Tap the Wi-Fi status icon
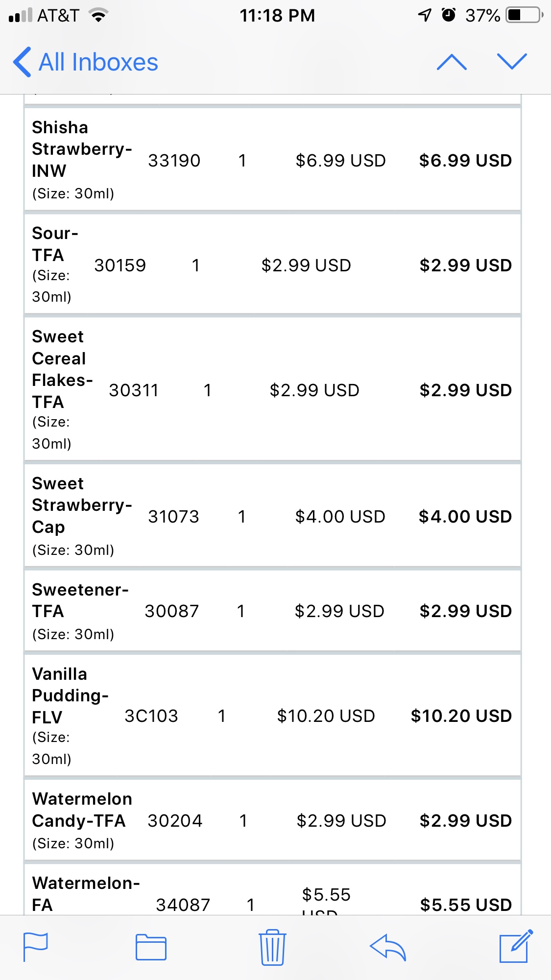The height and width of the screenshot is (980, 551). click(98, 15)
